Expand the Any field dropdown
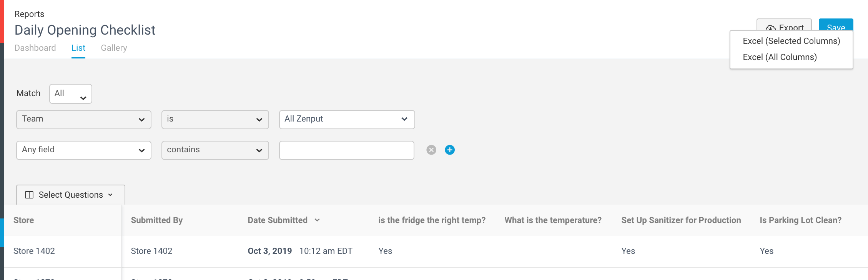This screenshot has width=868, height=280. [x=84, y=150]
